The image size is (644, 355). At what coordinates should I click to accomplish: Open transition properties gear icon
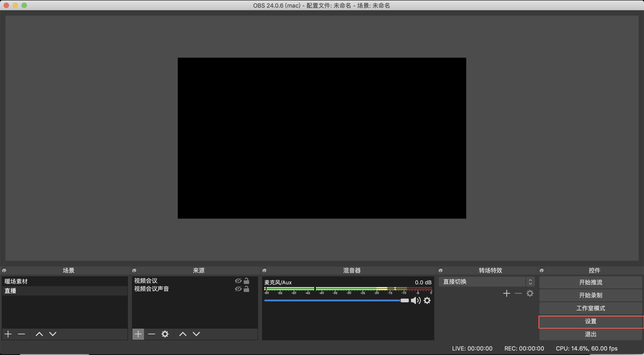530,293
